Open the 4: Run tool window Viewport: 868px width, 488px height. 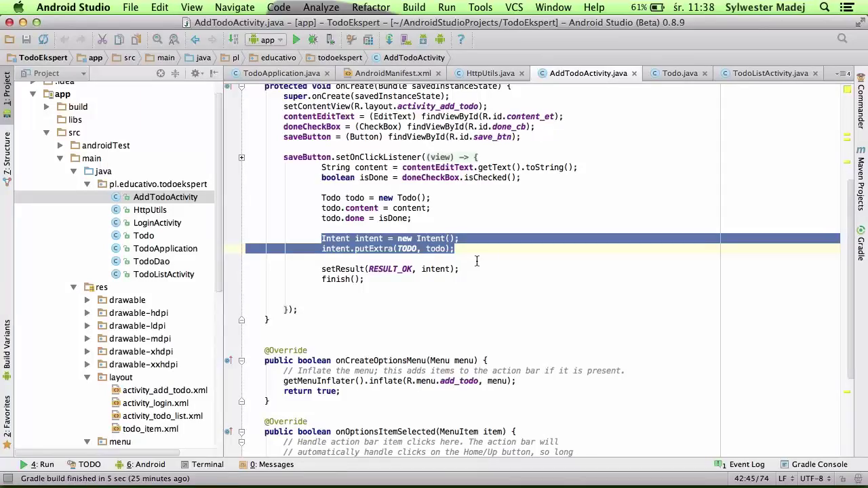point(37,464)
